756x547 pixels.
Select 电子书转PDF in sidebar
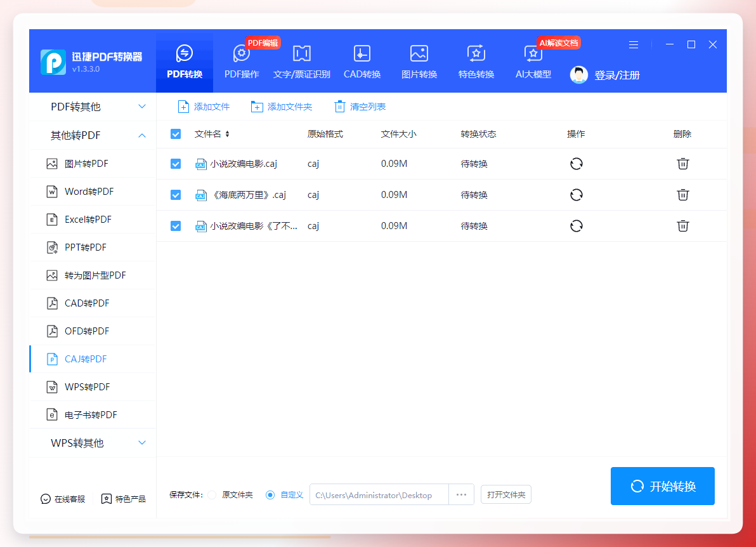[93, 415]
